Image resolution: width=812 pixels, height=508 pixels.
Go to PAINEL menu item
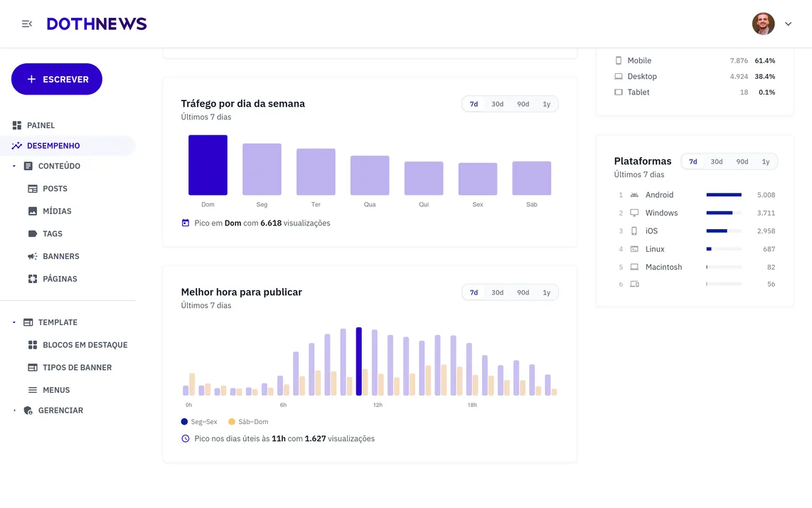click(41, 125)
